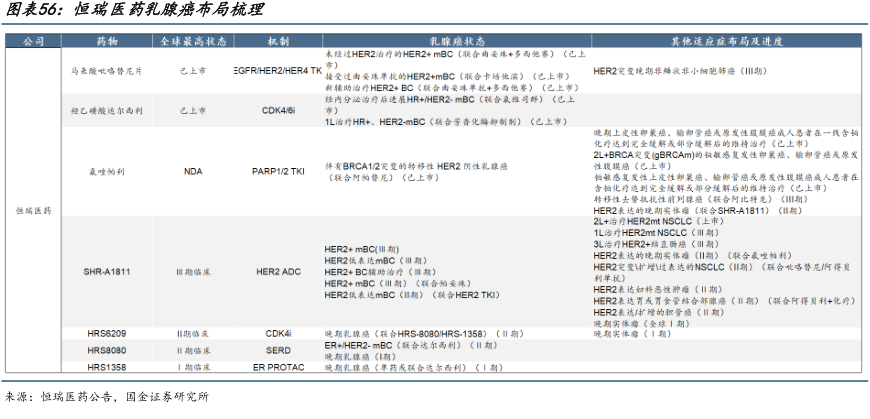Click the line HER2低表达mBC（II期）（联合HER2 TKI）

412,295
